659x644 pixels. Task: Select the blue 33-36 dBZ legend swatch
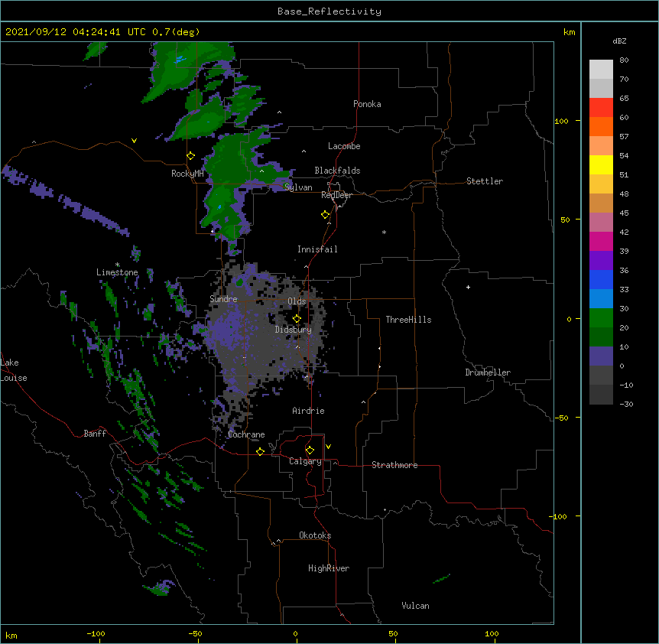pos(601,279)
